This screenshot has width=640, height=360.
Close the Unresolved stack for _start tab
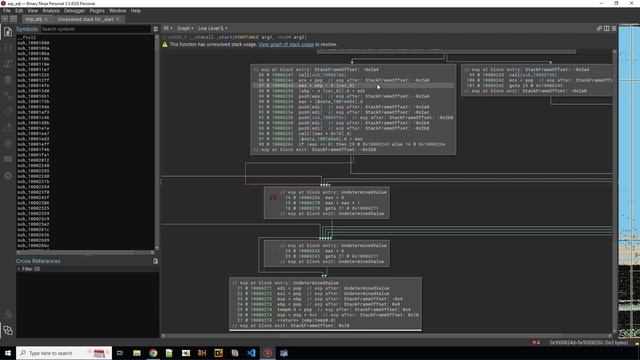point(118,19)
